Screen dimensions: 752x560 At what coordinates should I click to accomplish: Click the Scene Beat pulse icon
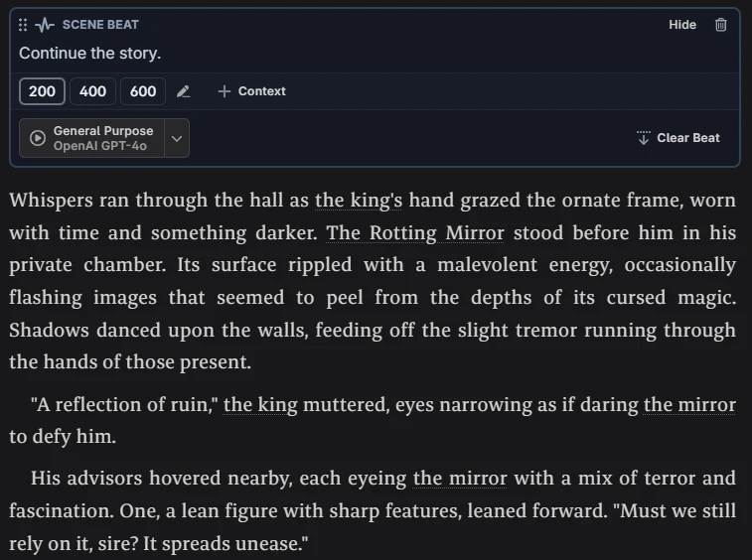tap(45, 25)
